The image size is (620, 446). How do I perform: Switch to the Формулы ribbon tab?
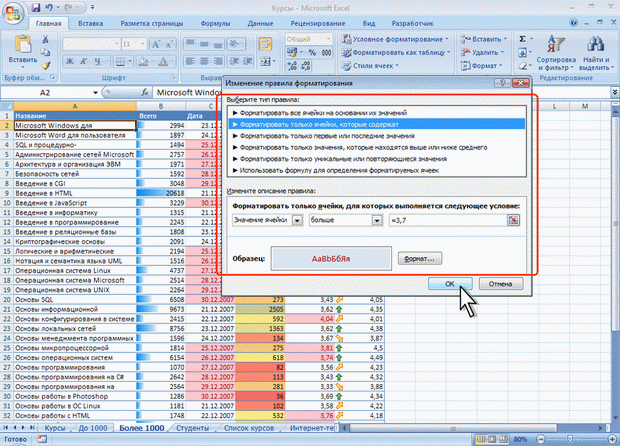click(x=215, y=23)
